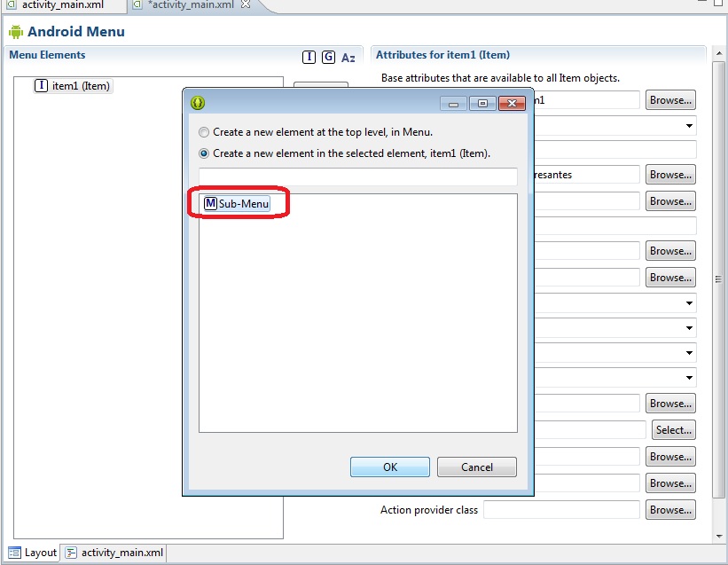Click the green icon in the dialog title bar
This screenshot has width=728, height=565.
click(198, 103)
